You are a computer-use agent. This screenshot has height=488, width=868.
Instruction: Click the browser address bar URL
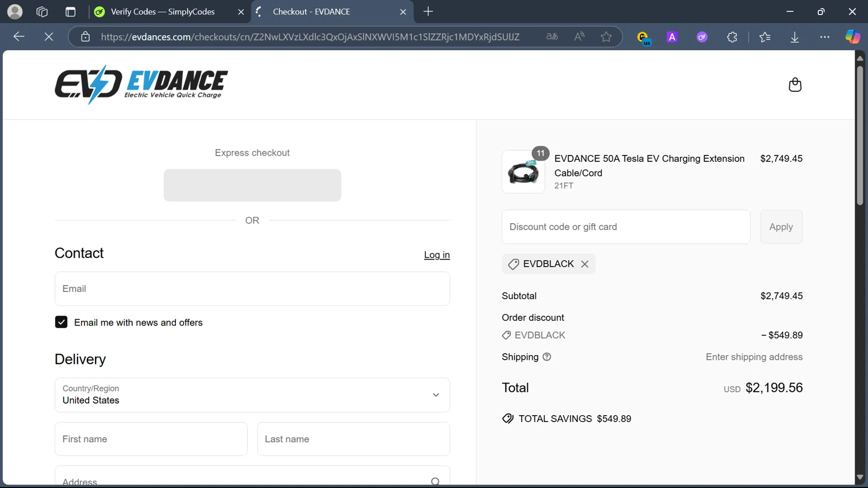tap(310, 37)
